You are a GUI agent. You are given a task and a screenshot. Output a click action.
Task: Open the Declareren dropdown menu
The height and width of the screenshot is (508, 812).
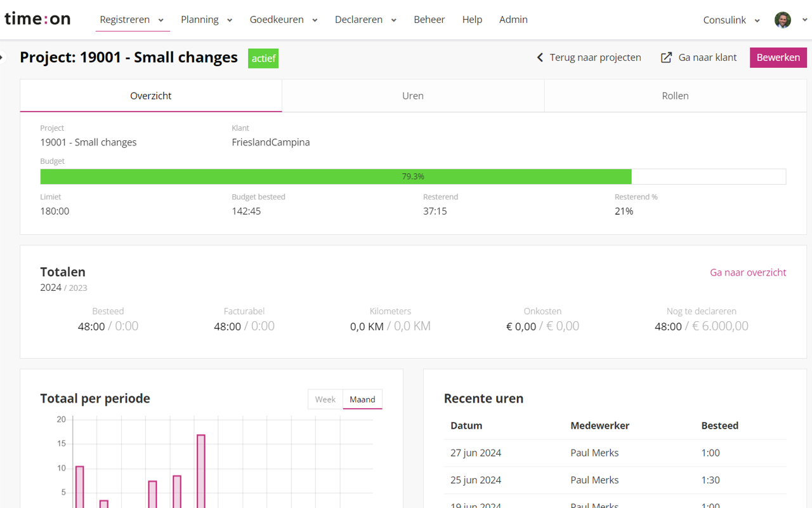coord(366,20)
